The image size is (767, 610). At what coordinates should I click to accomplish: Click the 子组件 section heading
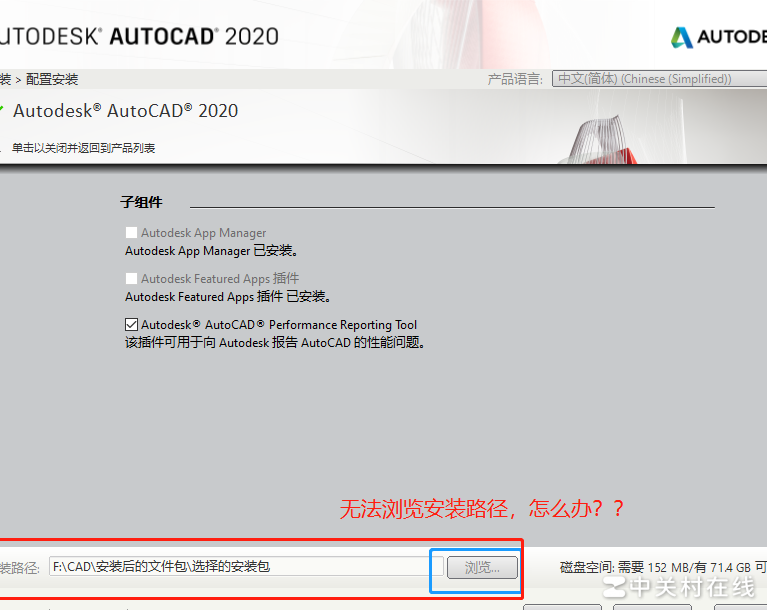[141, 202]
